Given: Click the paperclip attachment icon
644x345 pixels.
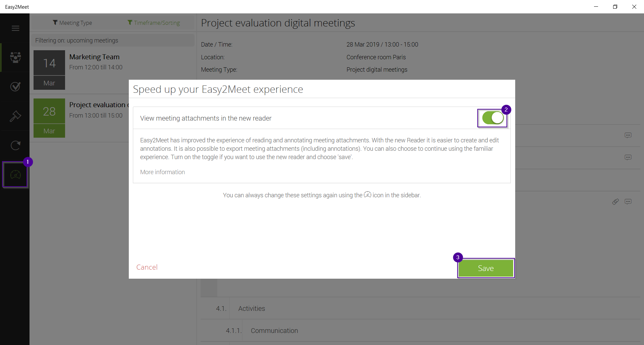Looking at the screenshot, I should point(615,202).
